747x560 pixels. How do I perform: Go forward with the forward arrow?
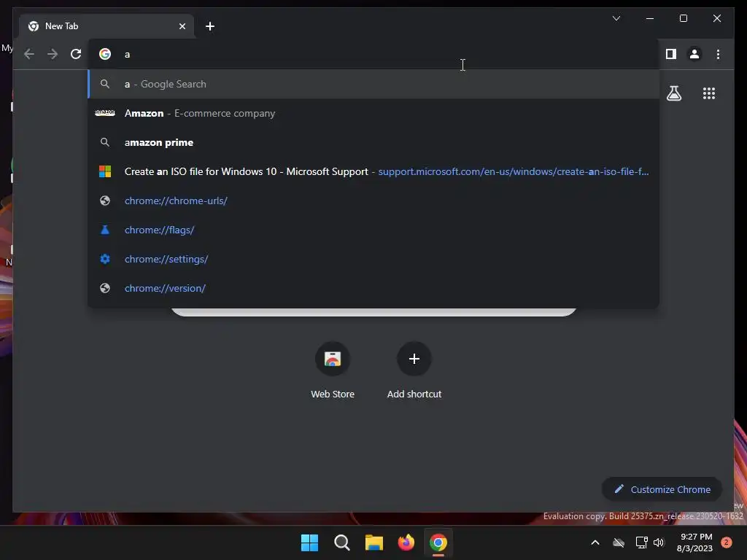click(53, 54)
